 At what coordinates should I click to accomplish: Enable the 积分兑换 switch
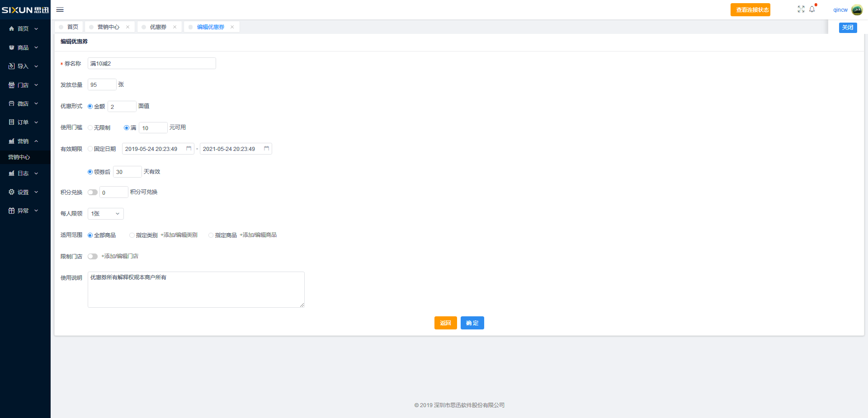click(x=93, y=193)
